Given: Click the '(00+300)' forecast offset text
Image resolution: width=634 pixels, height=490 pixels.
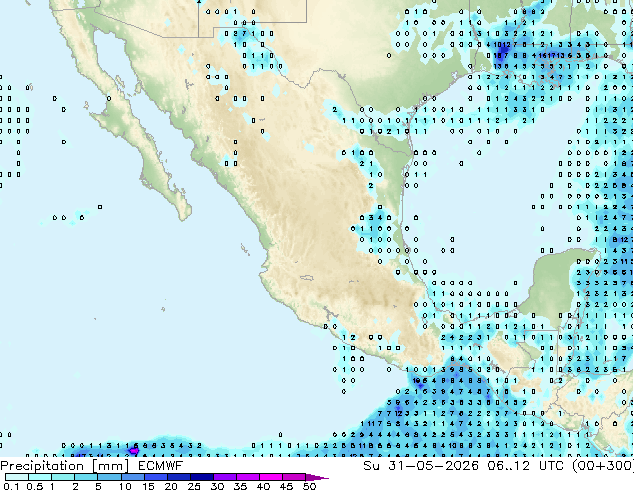Looking at the screenshot, I should coord(602,466).
